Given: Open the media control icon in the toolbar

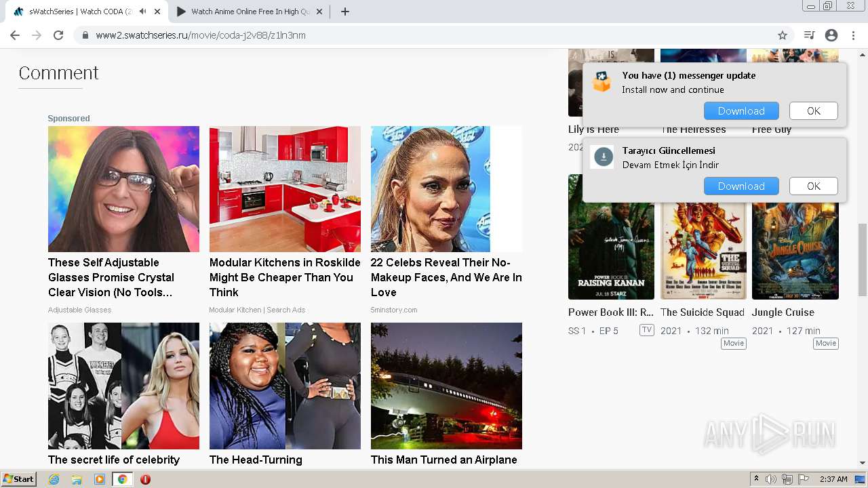Looking at the screenshot, I should tap(809, 35).
